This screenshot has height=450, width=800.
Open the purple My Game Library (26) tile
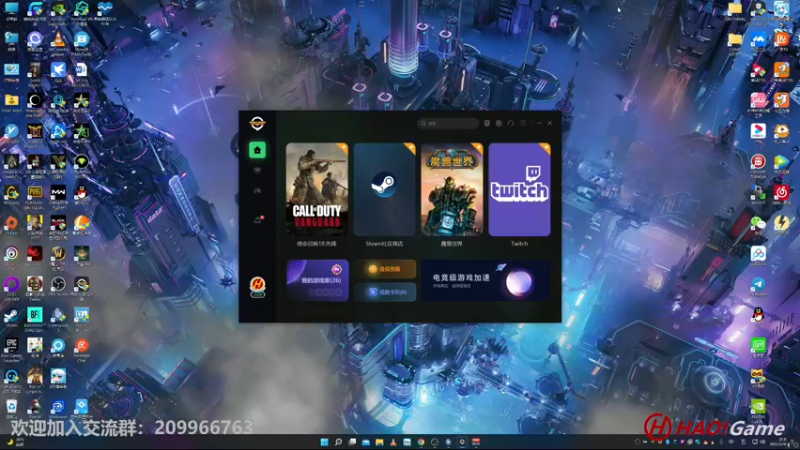click(x=317, y=280)
